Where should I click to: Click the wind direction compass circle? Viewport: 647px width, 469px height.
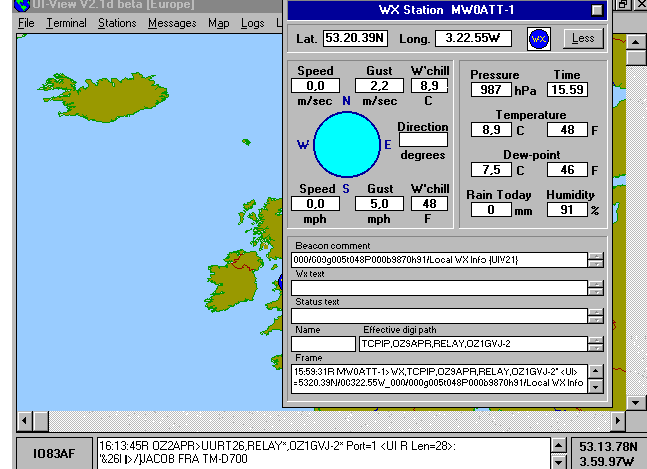pos(347,145)
